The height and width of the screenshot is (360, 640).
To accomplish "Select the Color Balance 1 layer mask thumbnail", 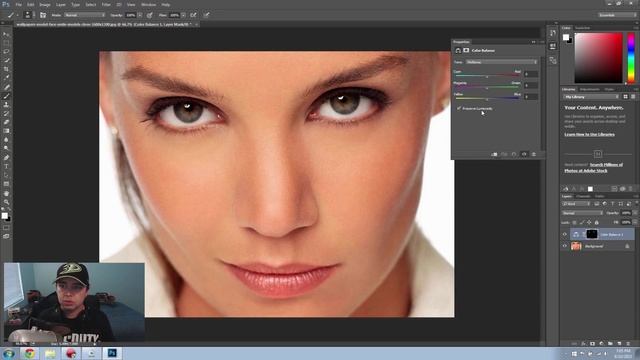I will (592, 234).
